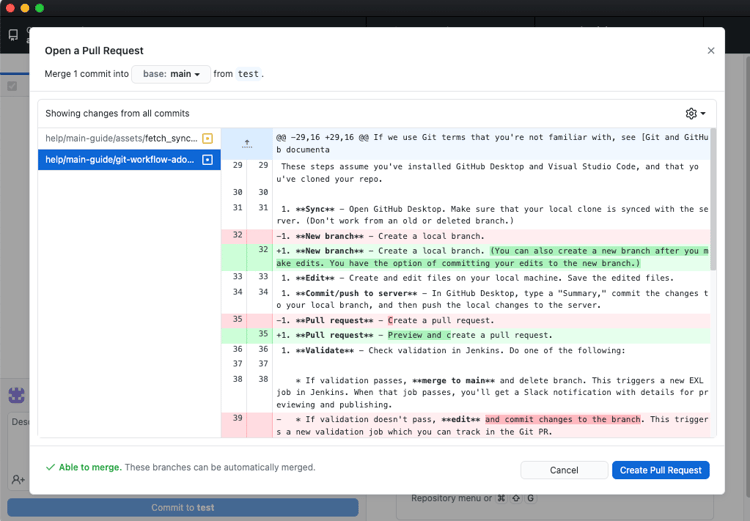Open the diff settings gear menu
Viewport: 750px width, 521px height.
[x=695, y=113]
